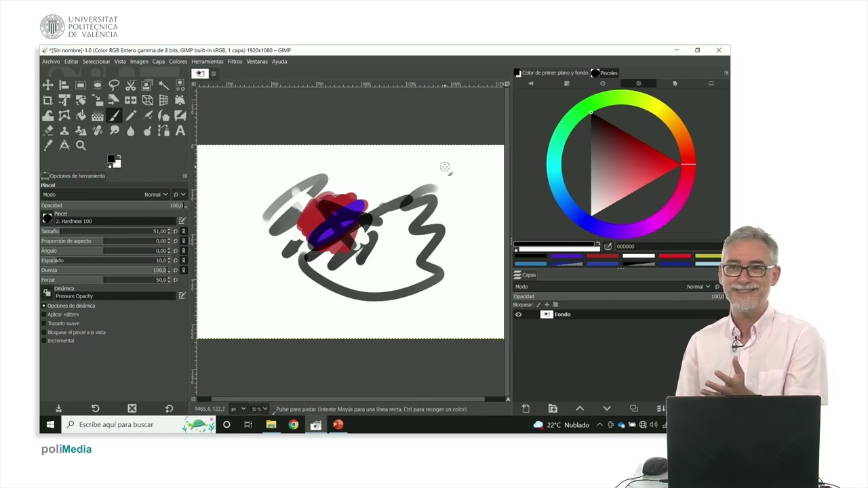This screenshot has width=868, height=488.
Task: Duplicate the current layer
Action: (634, 408)
